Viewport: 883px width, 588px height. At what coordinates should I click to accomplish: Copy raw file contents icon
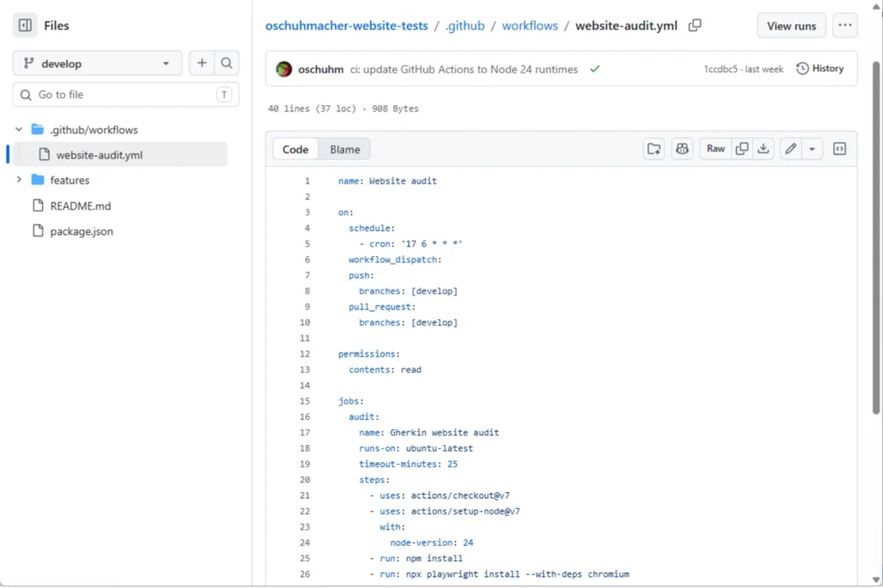click(742, 148)
